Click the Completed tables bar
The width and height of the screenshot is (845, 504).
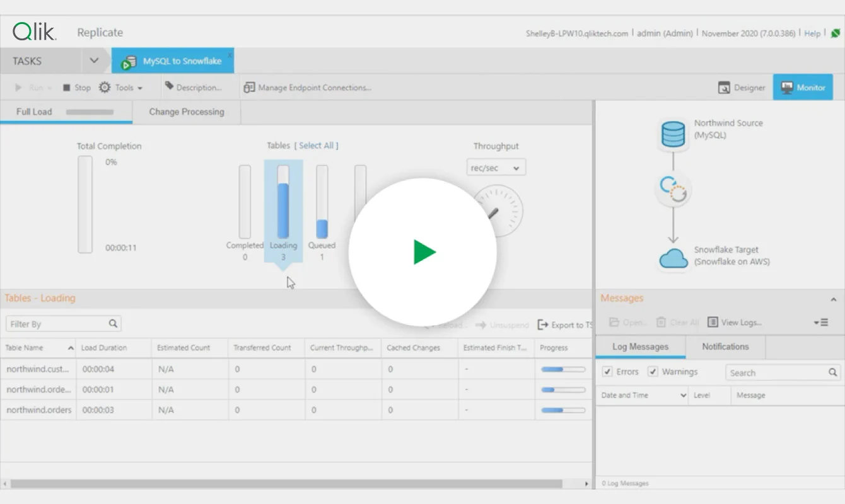245,202
